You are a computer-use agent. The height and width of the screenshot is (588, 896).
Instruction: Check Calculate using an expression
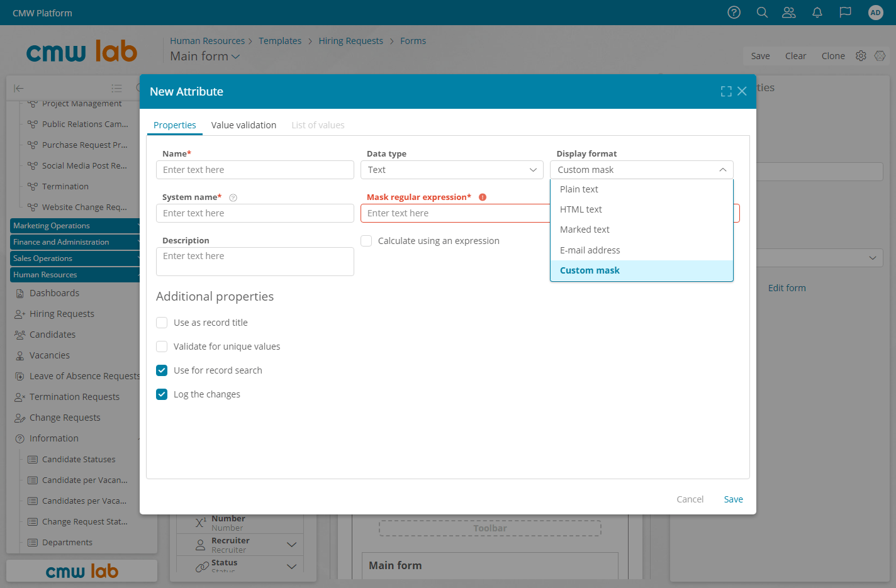[366, 241]
